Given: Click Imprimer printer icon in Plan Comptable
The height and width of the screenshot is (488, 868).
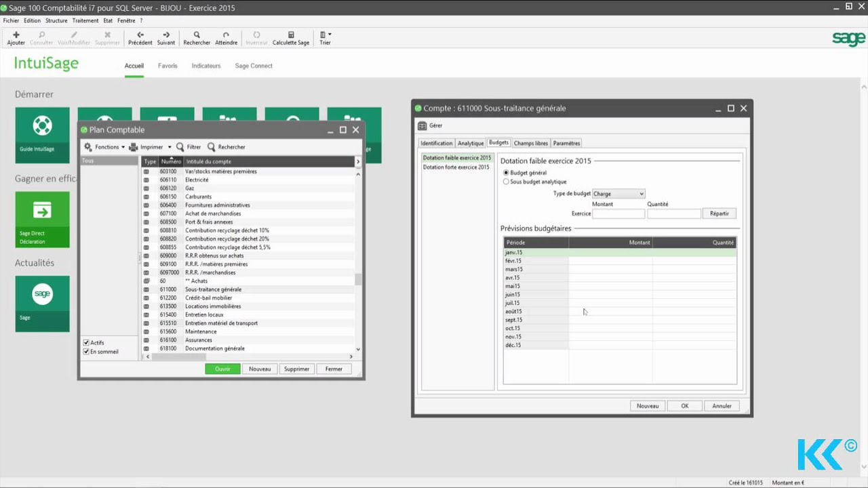Looking at the screenshot, I should 134,146.
